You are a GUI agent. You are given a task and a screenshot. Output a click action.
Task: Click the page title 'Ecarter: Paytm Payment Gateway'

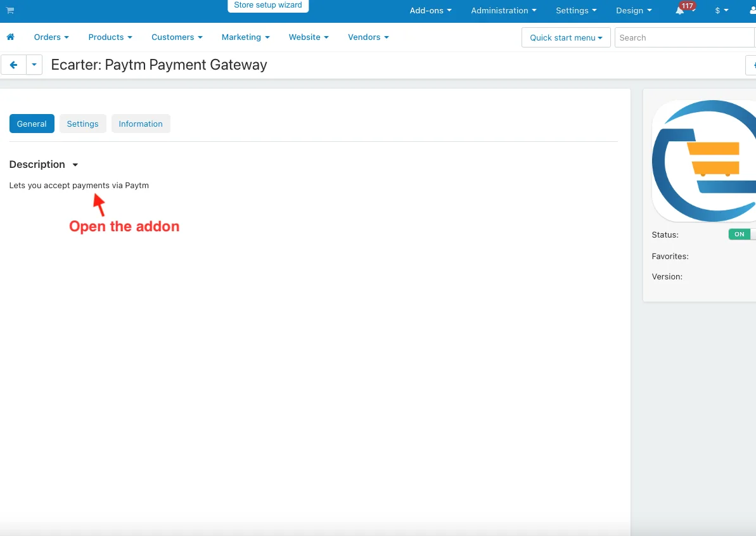tap(159, 65)
